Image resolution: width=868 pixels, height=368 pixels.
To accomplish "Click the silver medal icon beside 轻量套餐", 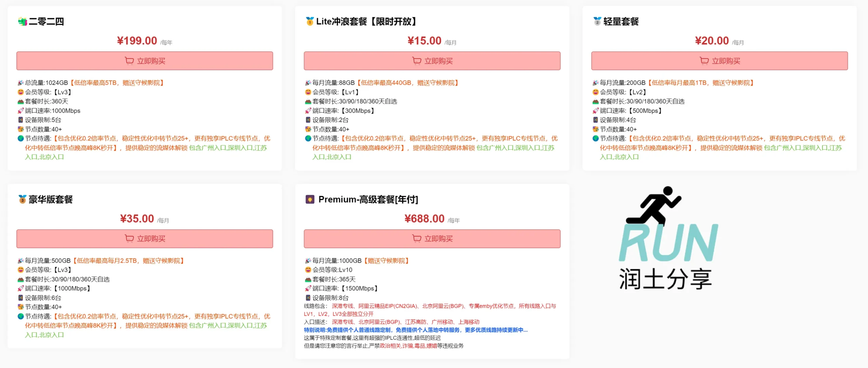I will tap(597, 21).
